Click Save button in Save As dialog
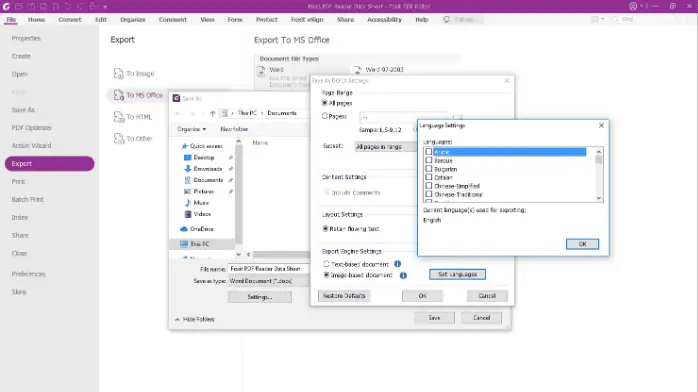This screenshot has height=392, width=698. click(x=434, y=318)
